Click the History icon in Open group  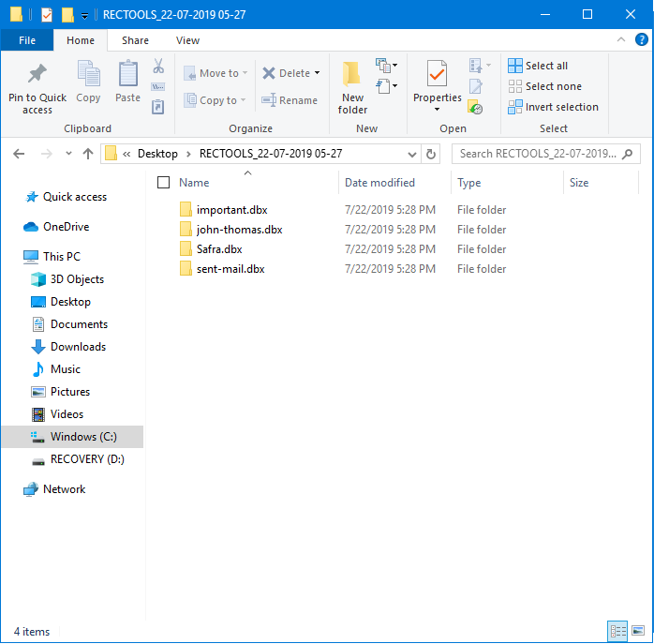click(475, 107)
